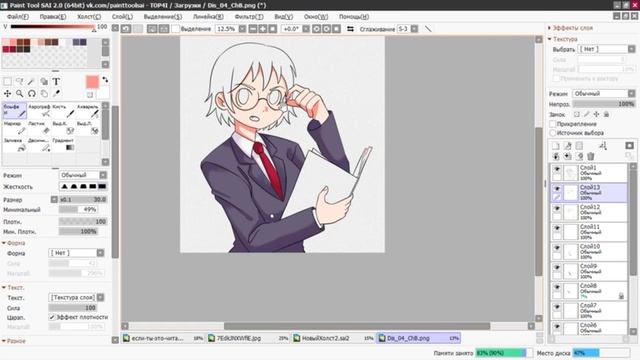Choose the Ластик eraser tool

pos(39,127)
